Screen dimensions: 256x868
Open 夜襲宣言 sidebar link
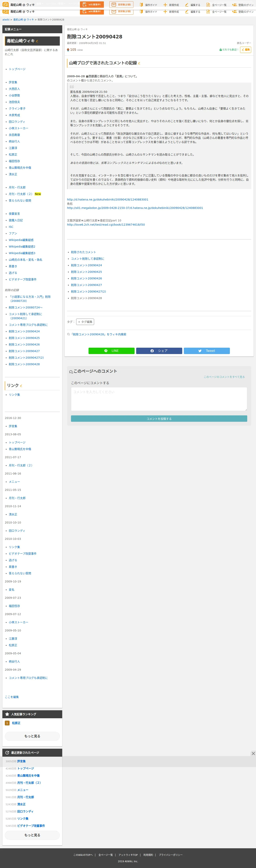(x=14, y=214)
